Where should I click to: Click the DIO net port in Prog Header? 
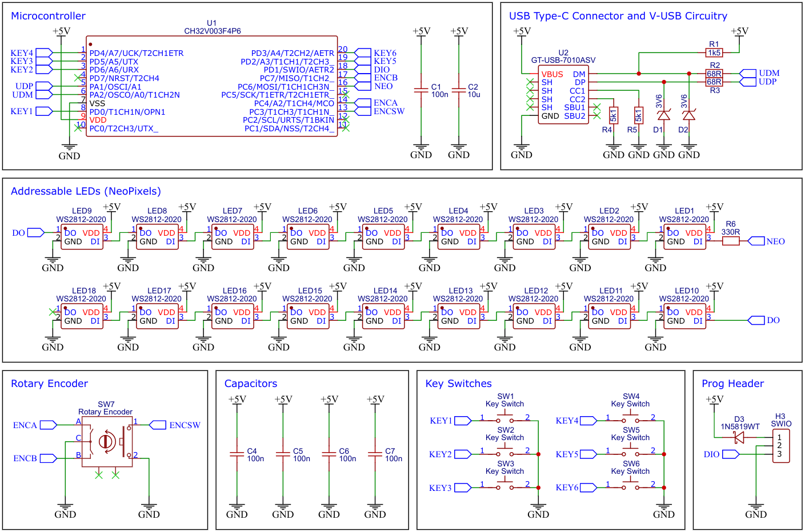722,454
